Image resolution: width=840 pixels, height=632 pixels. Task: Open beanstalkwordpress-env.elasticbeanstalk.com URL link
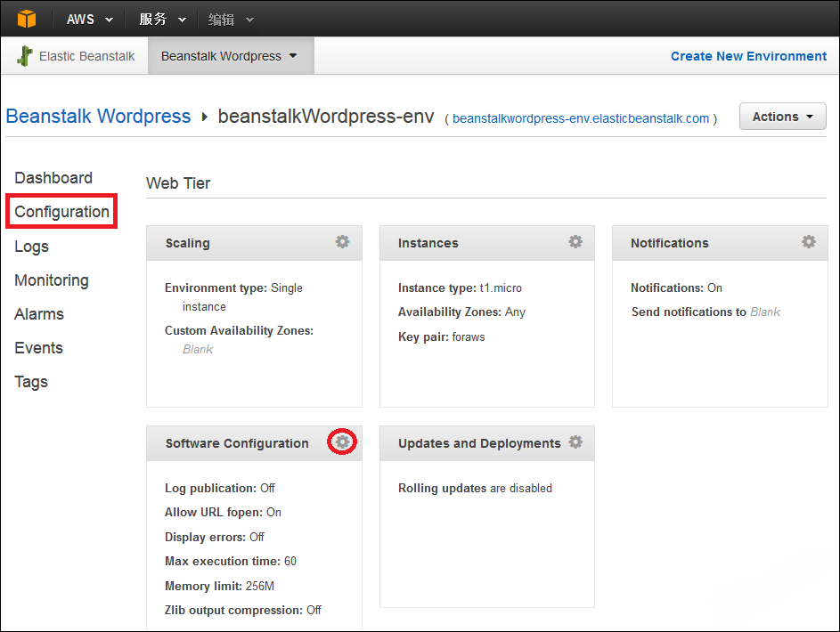tap(581, 118)
